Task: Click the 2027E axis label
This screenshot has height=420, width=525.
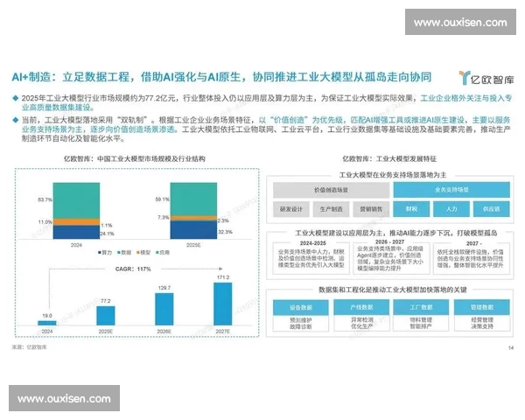Action: 222,332
